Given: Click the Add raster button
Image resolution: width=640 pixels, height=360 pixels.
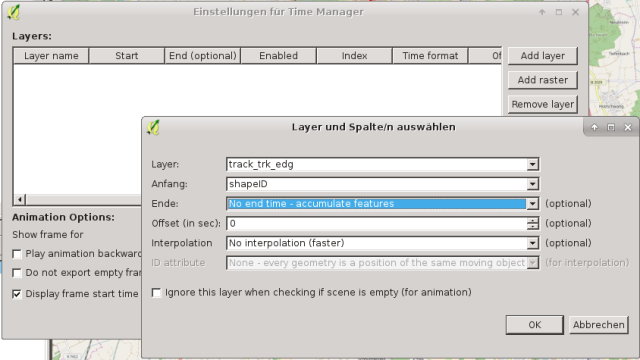Looking at the screenshot, I should click(542, 80).
